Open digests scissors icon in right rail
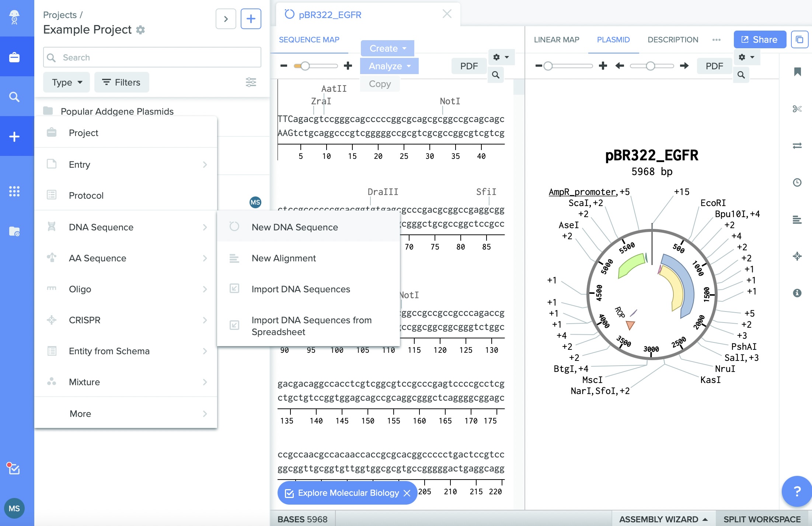 [797, 109]
